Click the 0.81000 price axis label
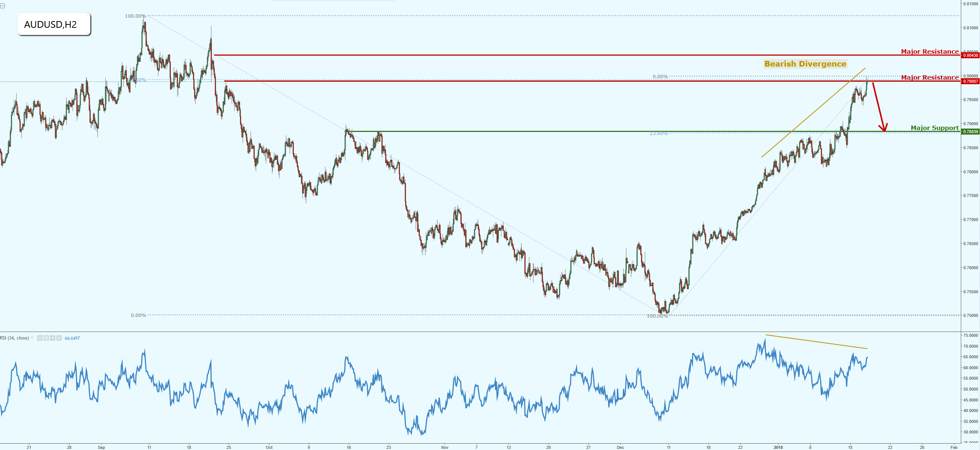Image resolution: width=980 pixels, height=450 pixels. (971, 28)
